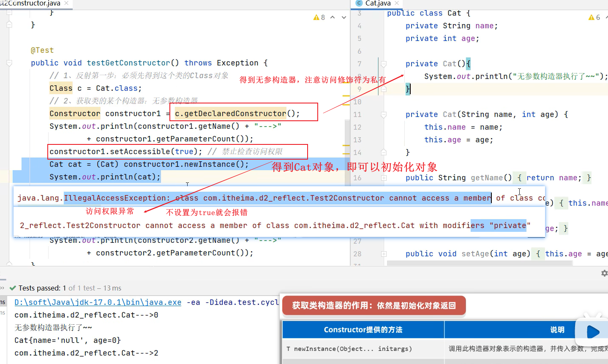Click line number 12 in Cat.java gutter
608x364 pixels.
tap(357, 127)
